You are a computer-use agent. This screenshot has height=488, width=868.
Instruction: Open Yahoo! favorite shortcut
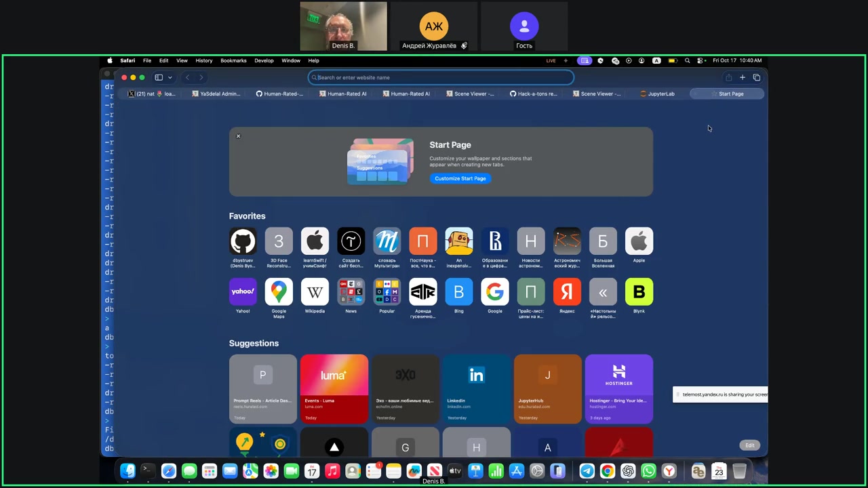click(243, 292)
